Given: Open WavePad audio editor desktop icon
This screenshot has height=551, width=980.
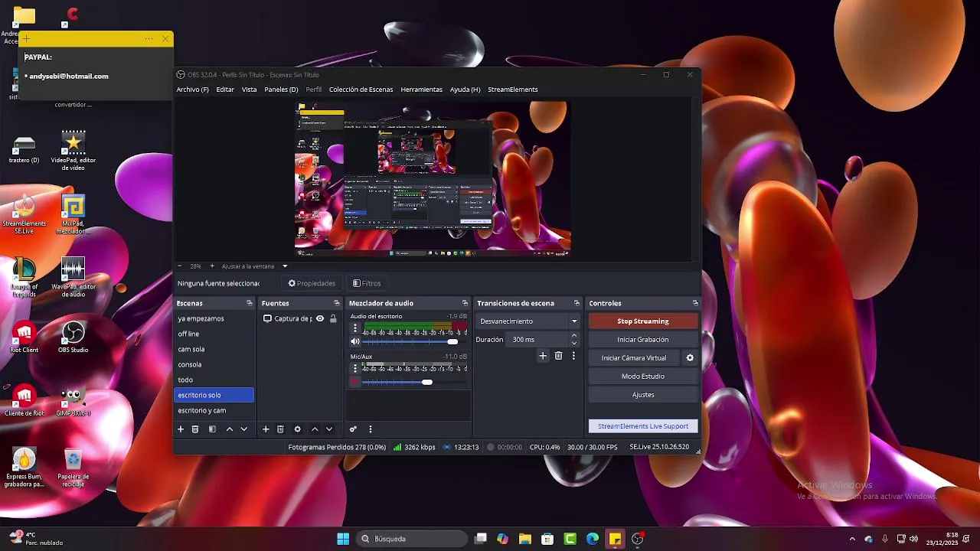Looking at the screenshot, I should pos(73,277).
